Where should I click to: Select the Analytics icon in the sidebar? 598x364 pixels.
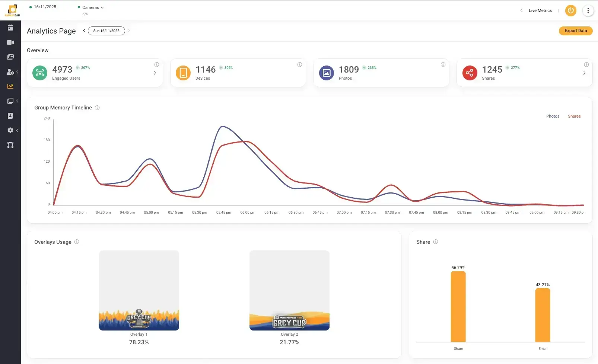(10, 86)
